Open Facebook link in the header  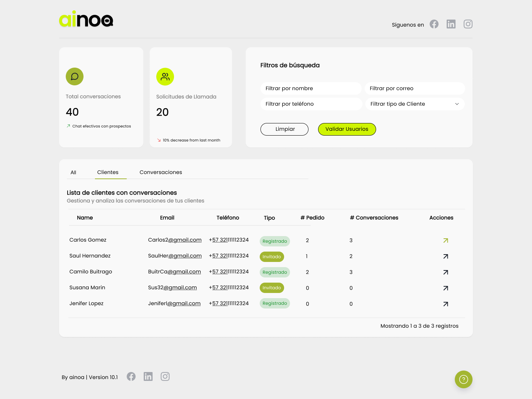(434, 24)
